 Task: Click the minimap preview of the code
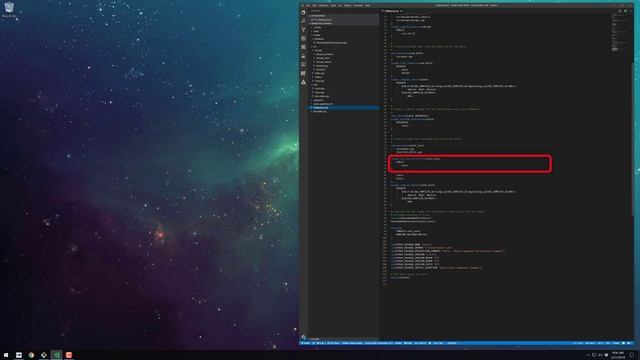coord(620,33)
